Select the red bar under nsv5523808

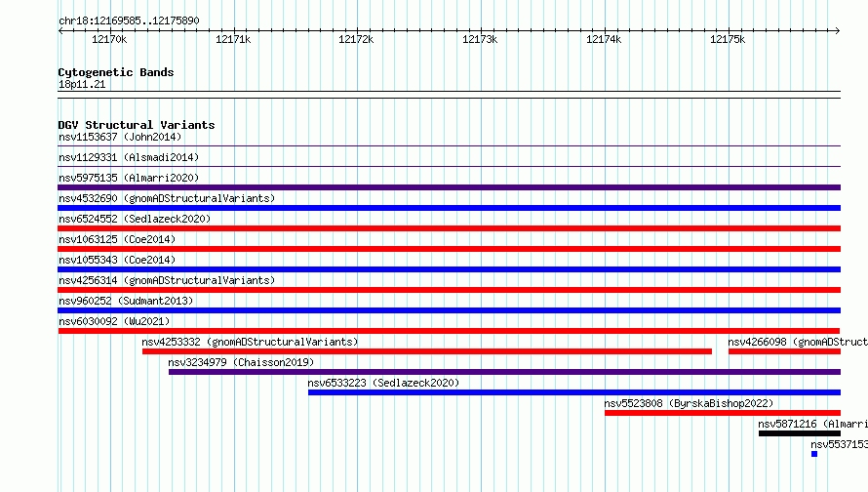coord(723,413)
